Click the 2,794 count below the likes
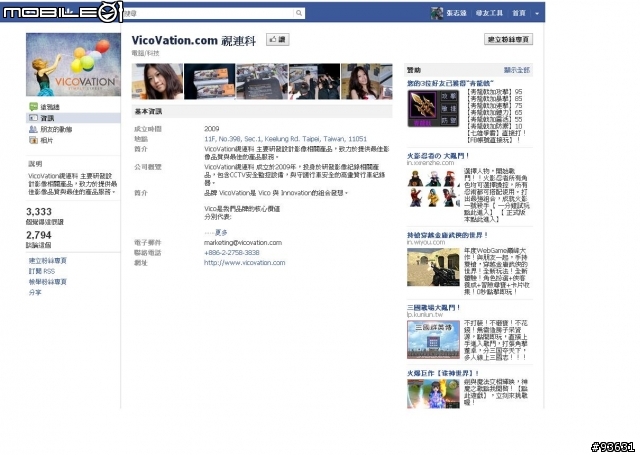This screenshot has height=455, width=640. tap(39, 235)
